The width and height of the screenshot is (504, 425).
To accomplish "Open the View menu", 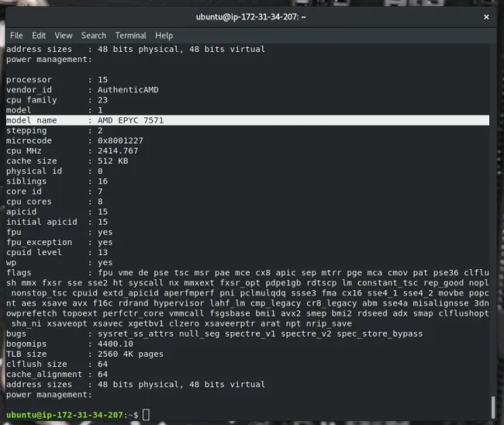I will (x=64, y=36).
